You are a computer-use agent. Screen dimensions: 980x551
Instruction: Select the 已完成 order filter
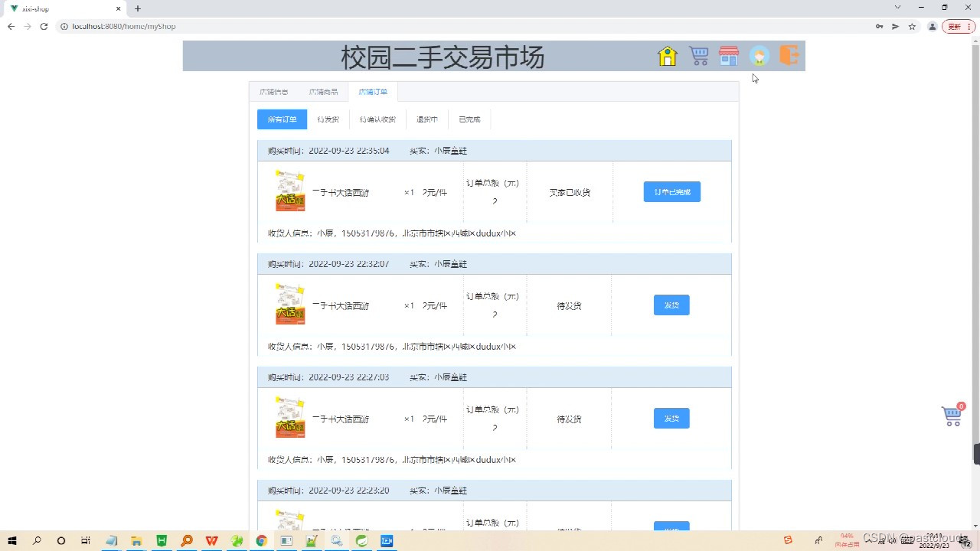[469, 119]
